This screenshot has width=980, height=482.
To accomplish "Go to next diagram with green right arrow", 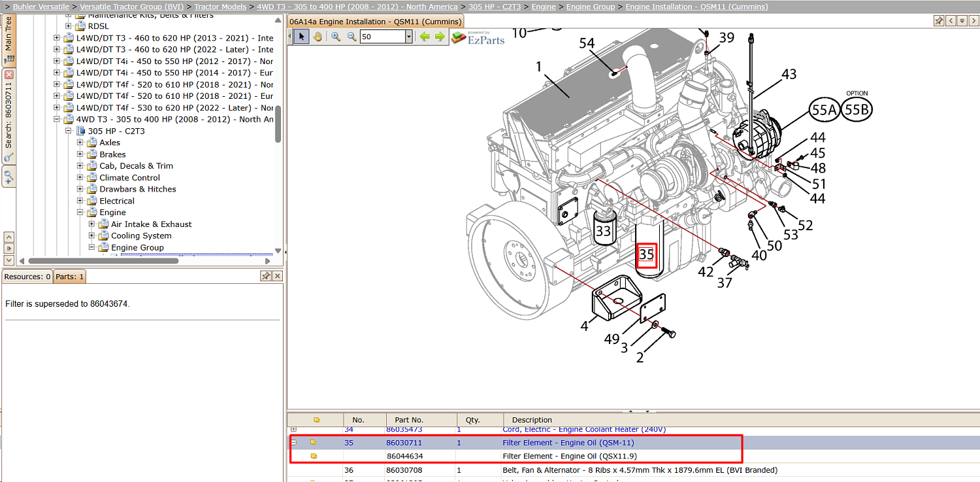I will click(440, 37).
